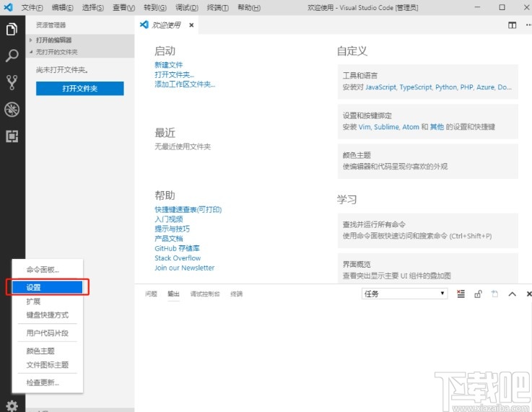Click the Atom link in 设置和按键绑定
532x412 pixels.
411,127
